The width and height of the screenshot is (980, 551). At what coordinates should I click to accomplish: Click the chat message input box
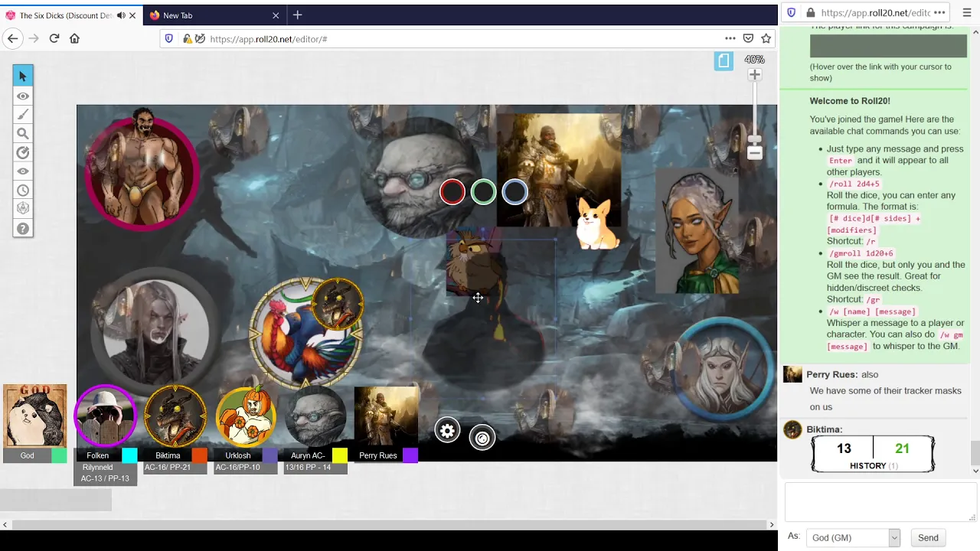[880, 503]
